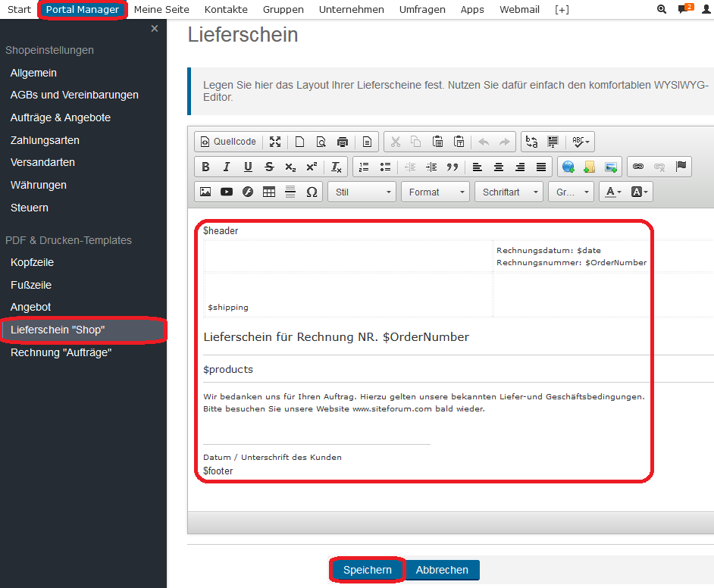The image size is (714, 588).
Task: Toggle strikethrough formatting
Action: coord(269,167)
